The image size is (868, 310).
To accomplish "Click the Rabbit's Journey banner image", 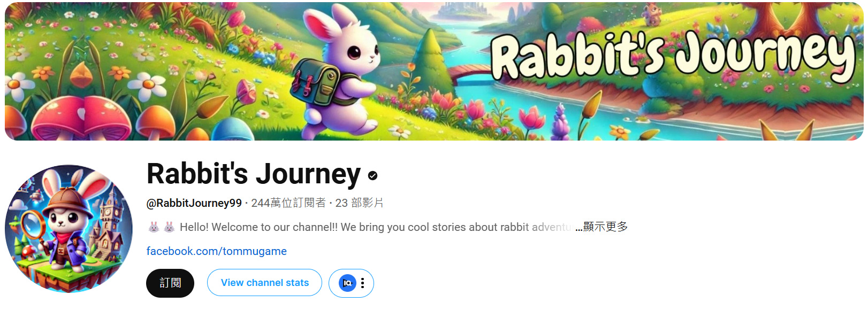I will click(x=434, y=71).
